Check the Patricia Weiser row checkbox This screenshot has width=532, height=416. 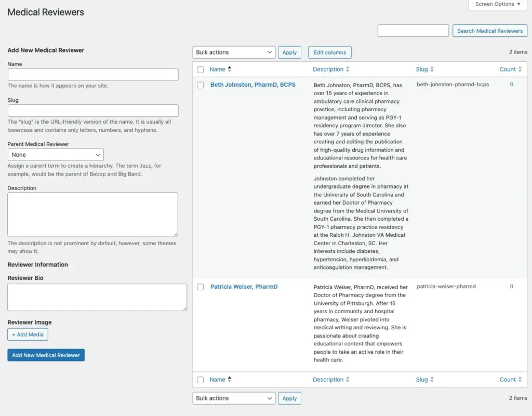point(201,287)
